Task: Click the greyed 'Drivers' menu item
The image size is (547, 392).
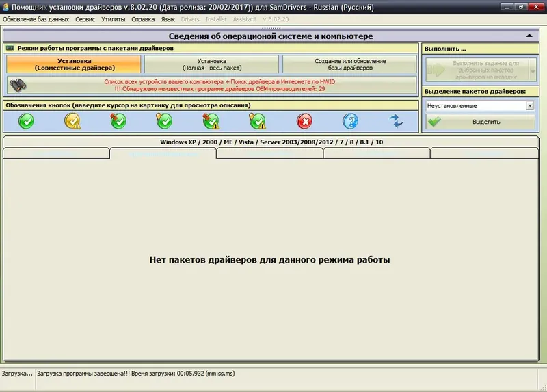Action: [x=190, y=19]
